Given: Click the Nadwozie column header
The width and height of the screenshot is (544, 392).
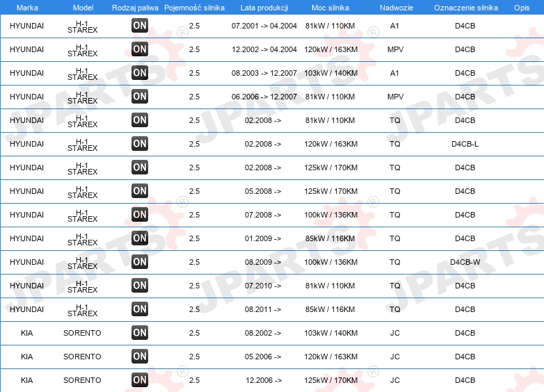Looking at the screenshot, I should point(397,8).
